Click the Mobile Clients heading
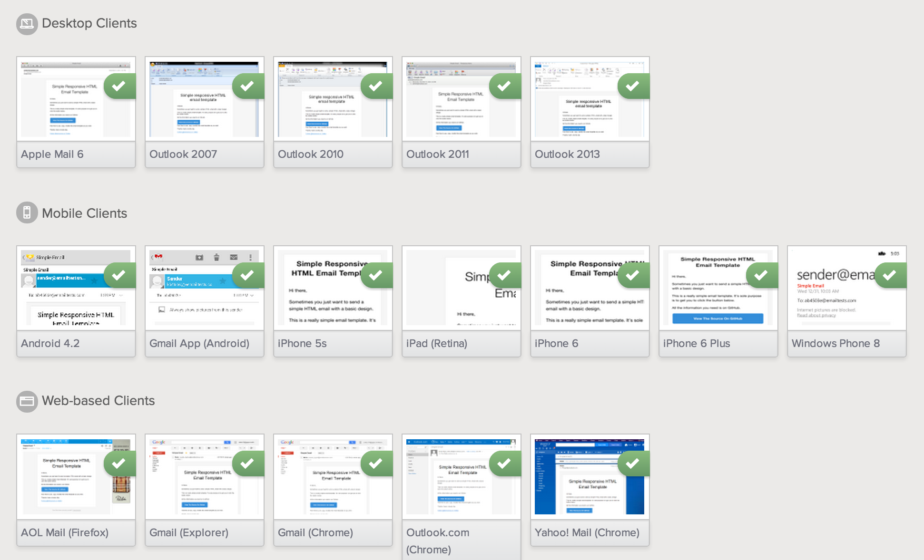 [x=85, y=213]
